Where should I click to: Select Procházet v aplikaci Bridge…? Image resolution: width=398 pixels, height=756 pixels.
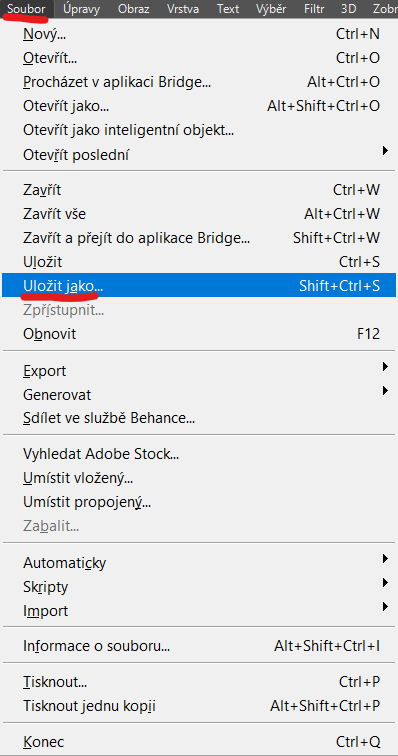(x=199, y=82)
